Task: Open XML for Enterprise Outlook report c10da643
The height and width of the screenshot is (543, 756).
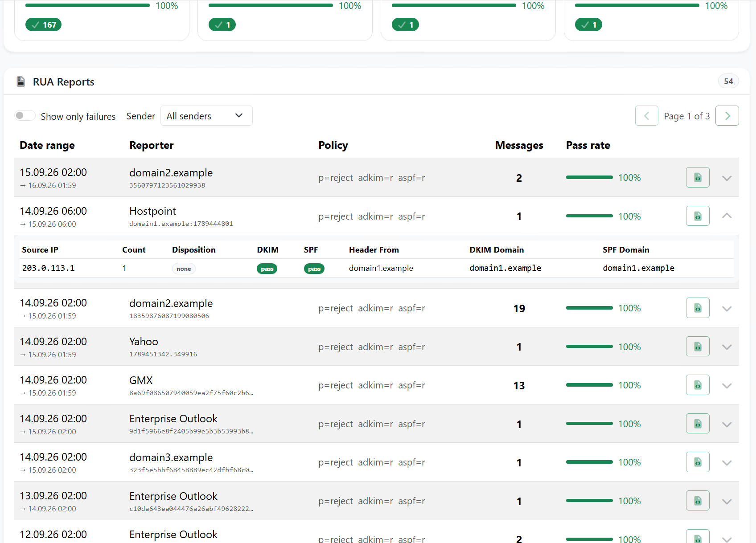Action: tap(698, 501)
